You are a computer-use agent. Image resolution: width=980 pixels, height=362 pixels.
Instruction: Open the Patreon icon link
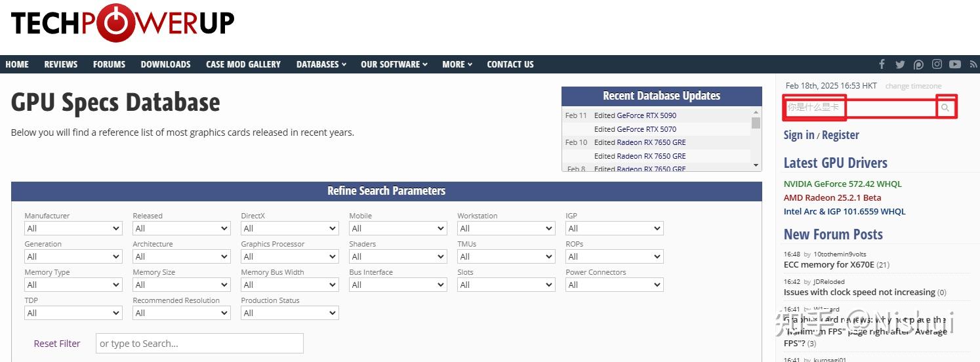click(x=919, y=64)
